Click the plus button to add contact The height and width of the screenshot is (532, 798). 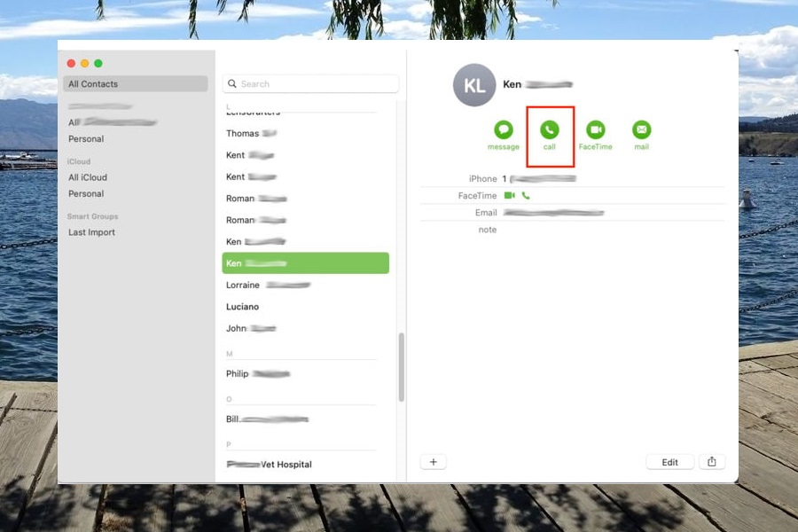pyautogui.click(x=434, y=462)
